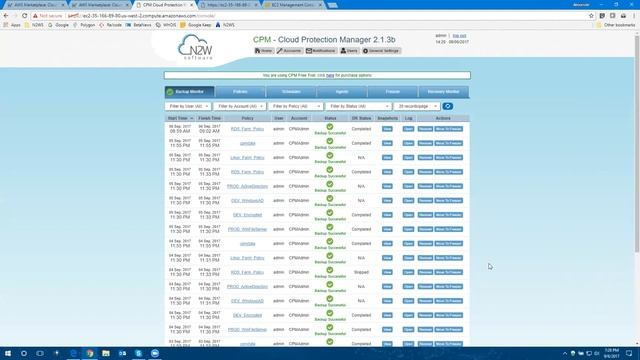This screenshot has height=360, width=640.
Task: Switch to the Agents tab
Action: [342, 92]
